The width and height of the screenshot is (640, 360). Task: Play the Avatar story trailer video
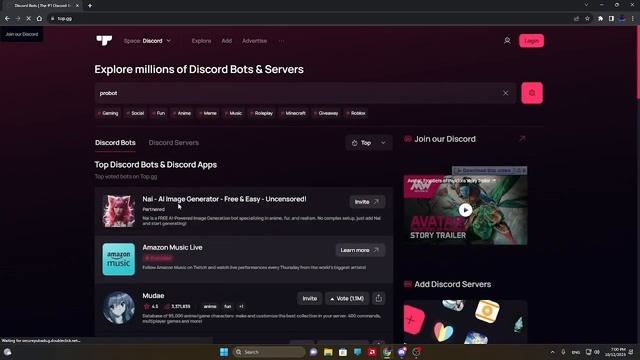pyautogui.click(x=465, y=210)
